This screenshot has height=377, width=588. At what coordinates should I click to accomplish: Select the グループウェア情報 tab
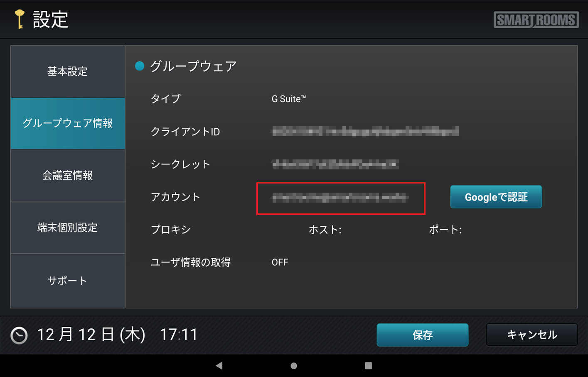67,123
